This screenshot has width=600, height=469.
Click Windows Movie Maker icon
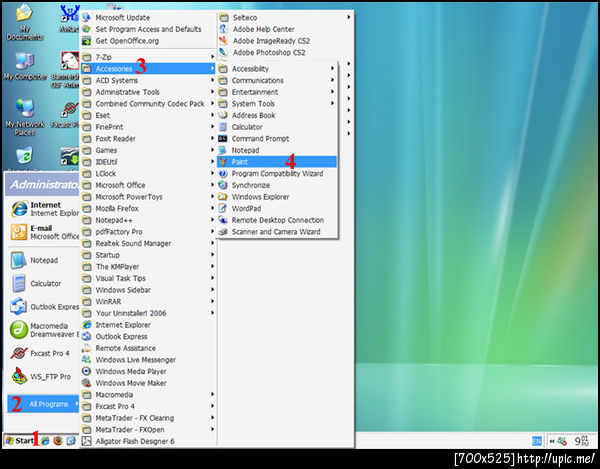87,383
